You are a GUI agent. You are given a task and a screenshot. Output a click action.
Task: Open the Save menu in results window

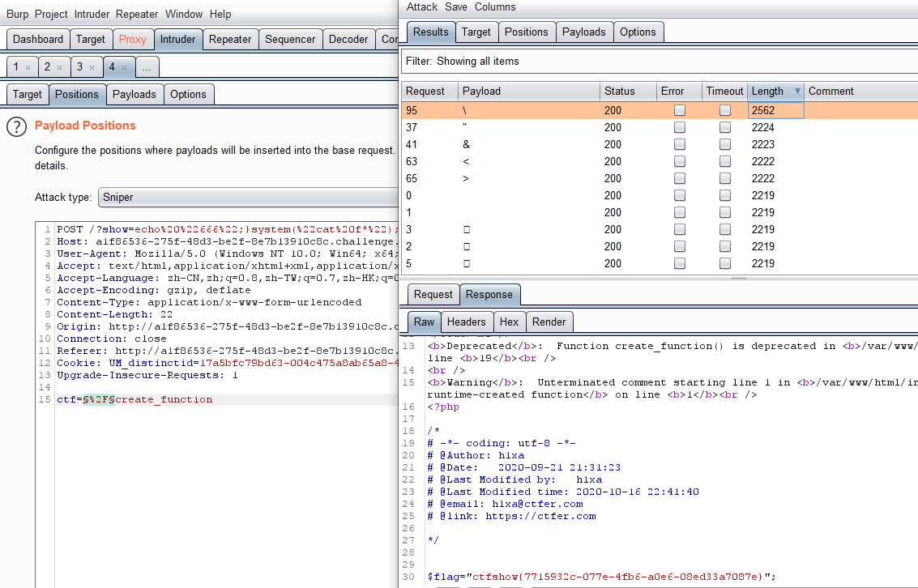point(456,7)
